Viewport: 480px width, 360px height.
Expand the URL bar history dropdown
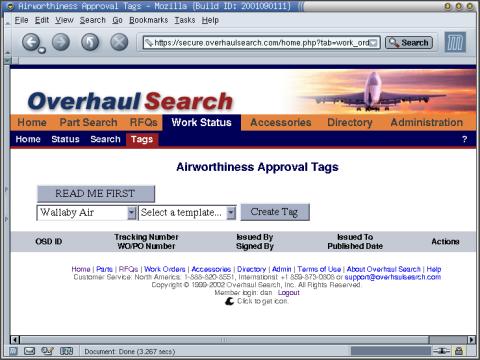point(374,43)
